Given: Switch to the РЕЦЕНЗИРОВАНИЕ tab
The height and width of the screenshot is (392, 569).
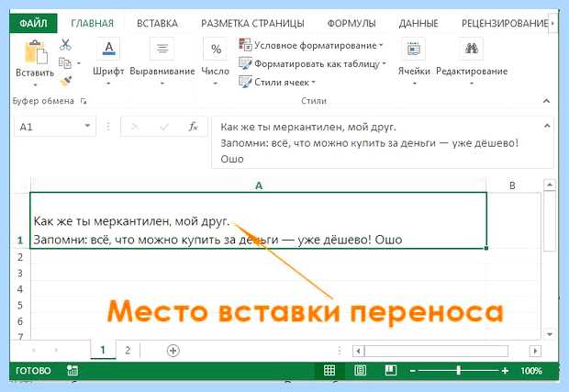Looking at the screenshot, I should coord(505,23).
